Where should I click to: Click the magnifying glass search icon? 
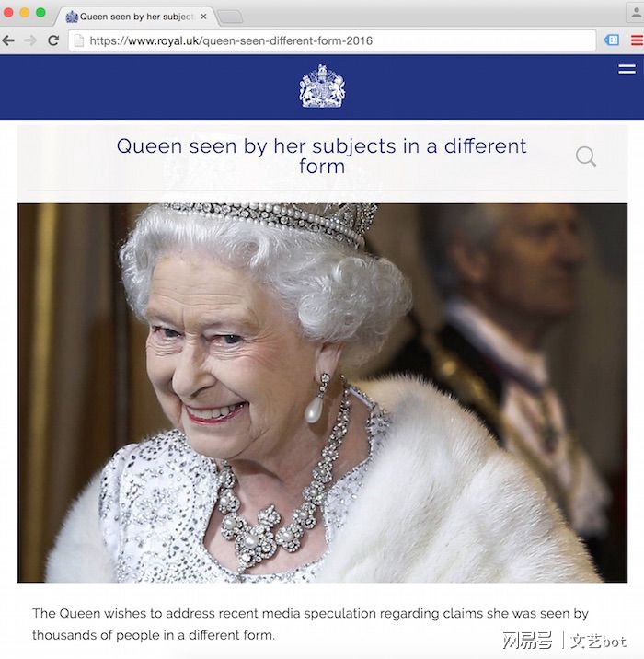pos(586,156)
